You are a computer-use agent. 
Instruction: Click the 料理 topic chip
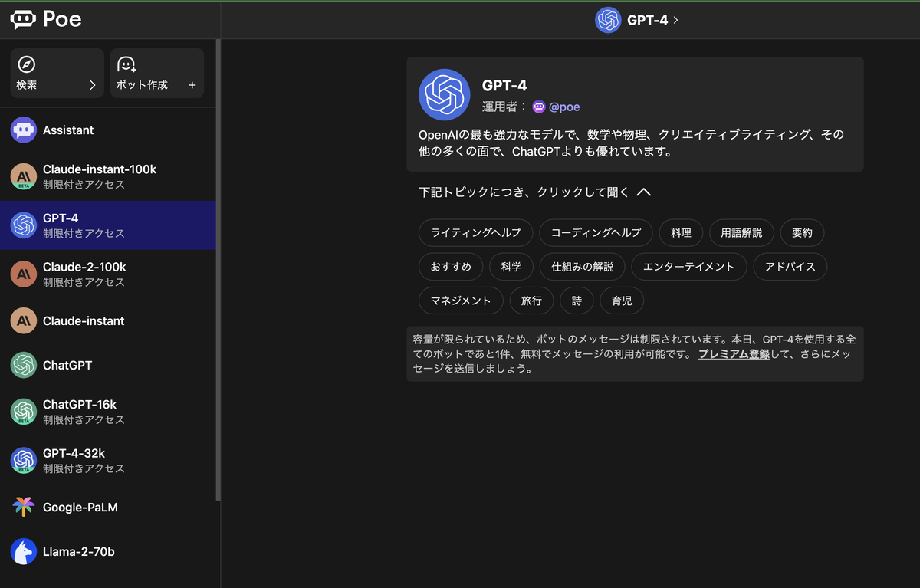point(681,232)
